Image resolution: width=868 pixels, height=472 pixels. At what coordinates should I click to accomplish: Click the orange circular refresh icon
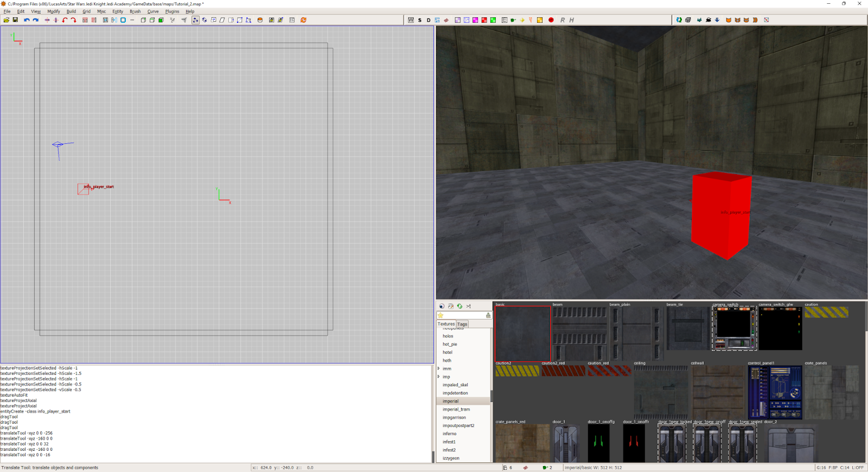point(303,20)
